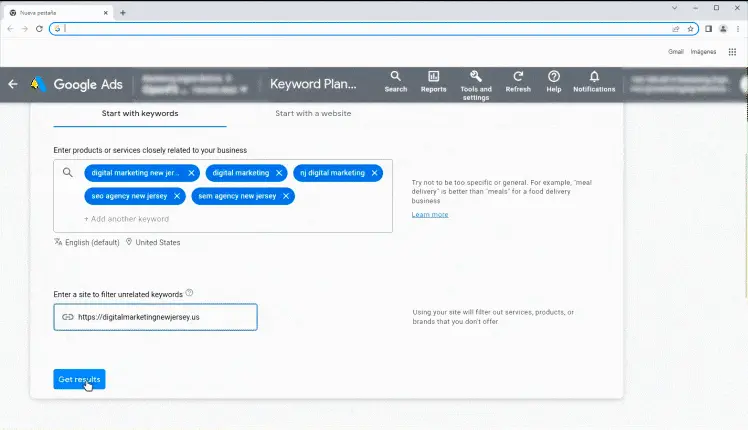Open the Notifications bell
Viewport: 748px width, 430px height.
point(594,82)
